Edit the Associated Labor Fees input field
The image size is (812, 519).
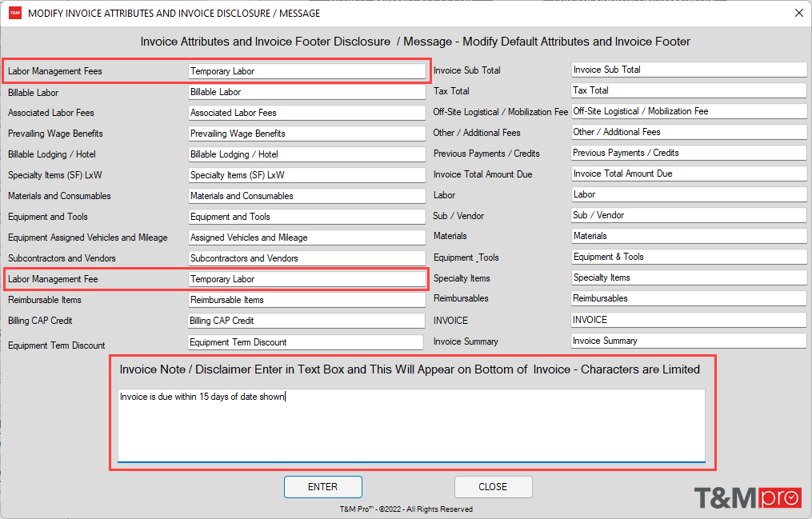306,113
